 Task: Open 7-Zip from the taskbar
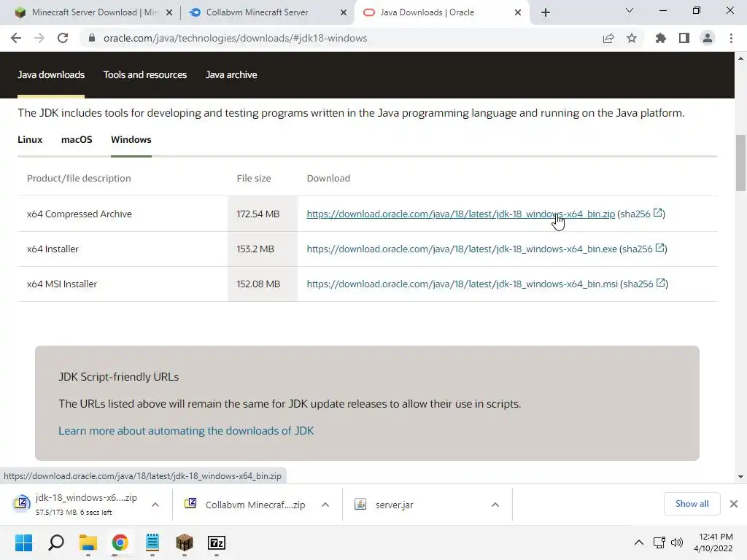click(216, 542)
